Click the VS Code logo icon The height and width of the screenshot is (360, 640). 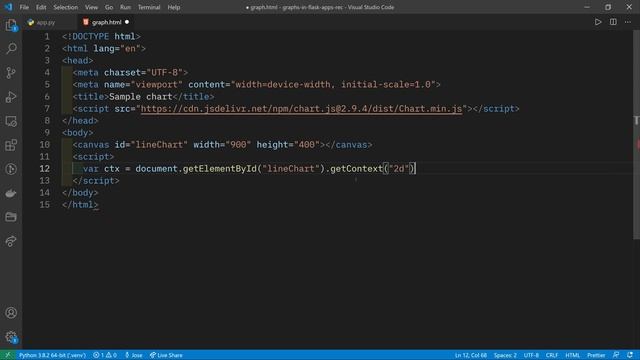click(8, 7)
